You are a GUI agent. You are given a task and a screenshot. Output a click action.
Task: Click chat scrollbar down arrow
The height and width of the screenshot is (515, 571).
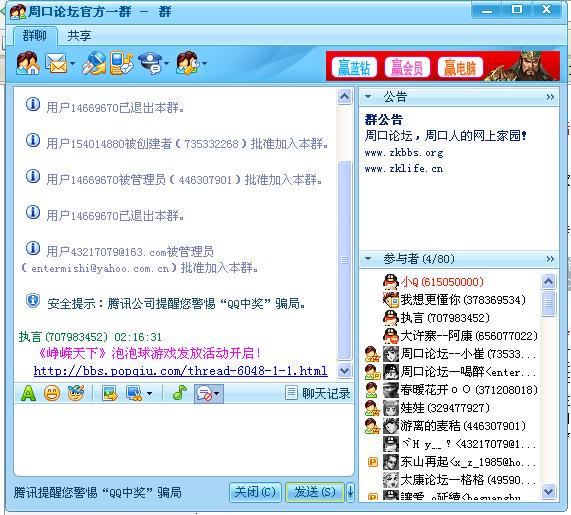(x=344, y=370)
